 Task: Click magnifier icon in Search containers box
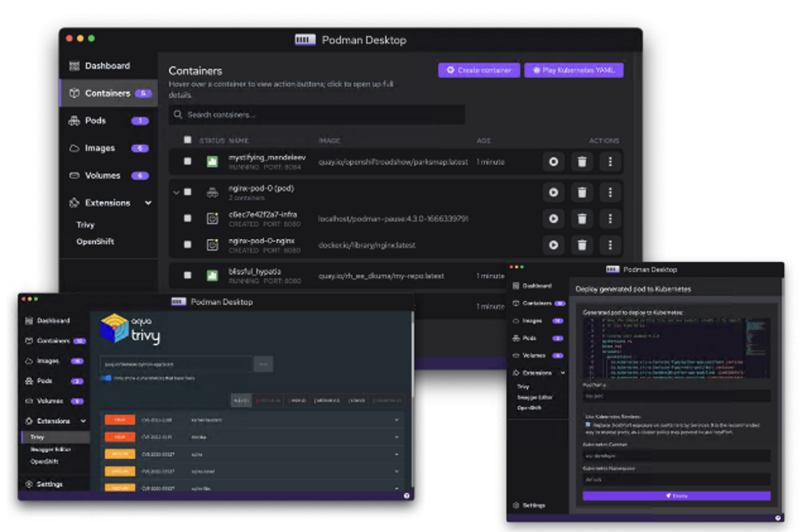click(x=178, y=114)
